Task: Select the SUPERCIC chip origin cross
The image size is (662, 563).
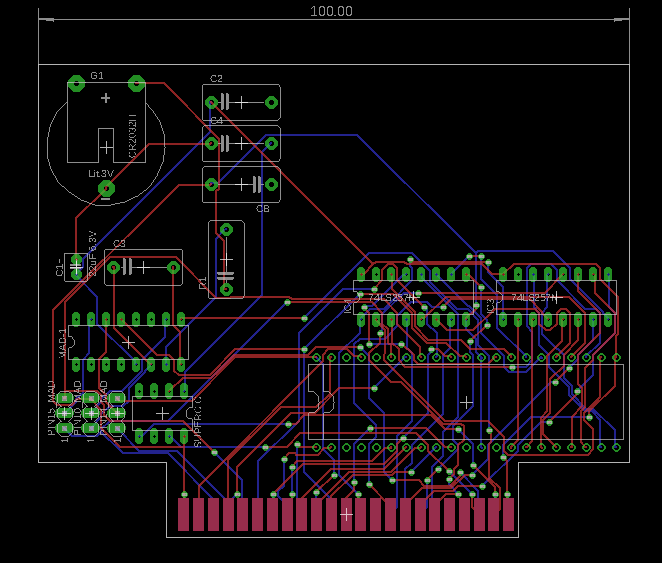Action: 162,414
